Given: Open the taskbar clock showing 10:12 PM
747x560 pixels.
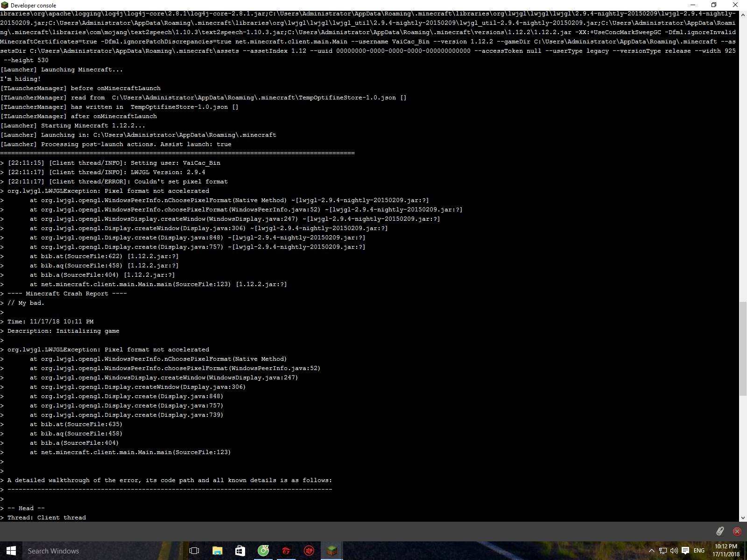Looking at the screenshot, I should (726, 551).
